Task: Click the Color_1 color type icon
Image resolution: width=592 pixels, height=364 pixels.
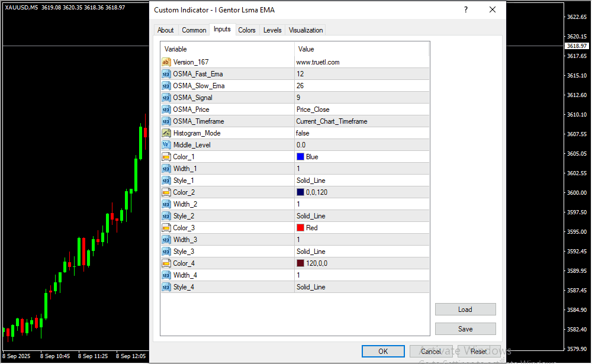Action: click(166, 157)
